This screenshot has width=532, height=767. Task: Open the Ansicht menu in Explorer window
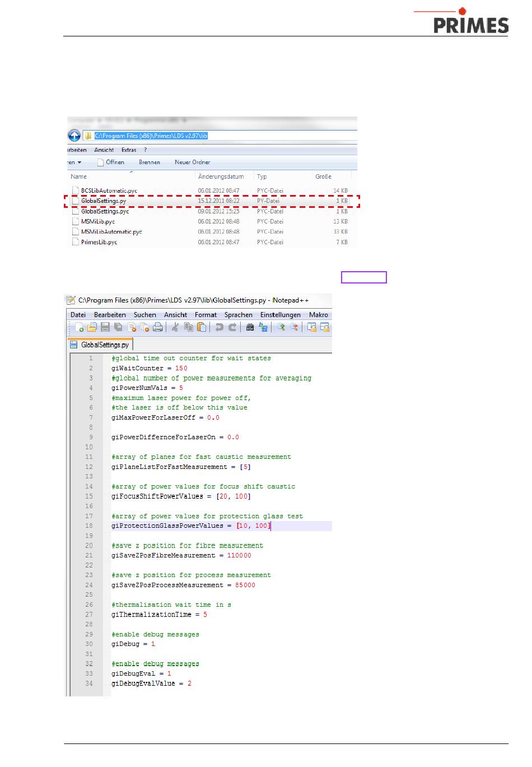[104, 150]
